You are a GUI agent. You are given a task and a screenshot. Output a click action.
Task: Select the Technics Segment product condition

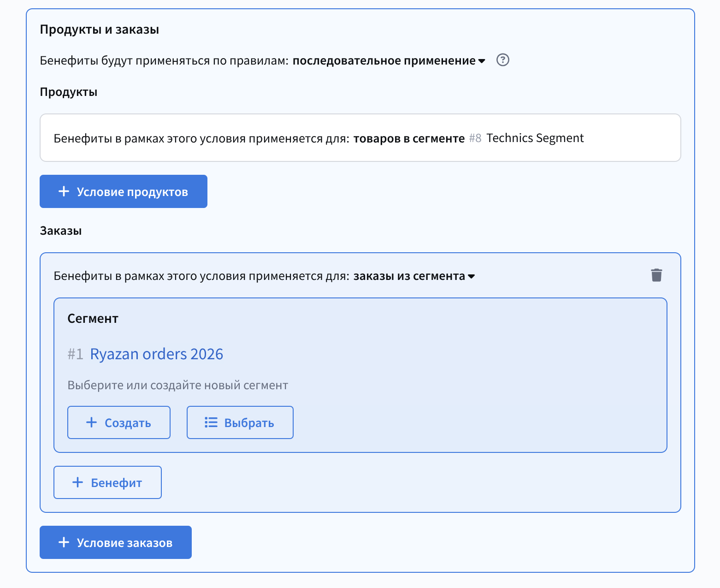click(535, 138)
